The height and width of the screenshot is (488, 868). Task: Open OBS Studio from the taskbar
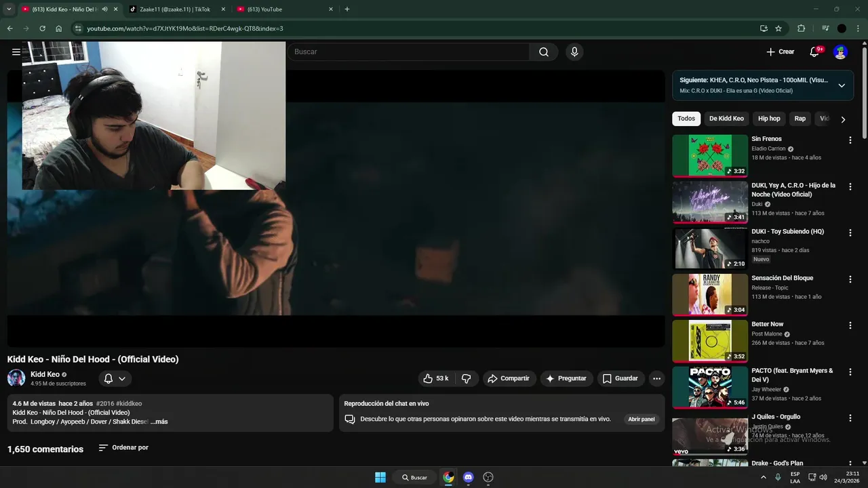tap(488, 477)
